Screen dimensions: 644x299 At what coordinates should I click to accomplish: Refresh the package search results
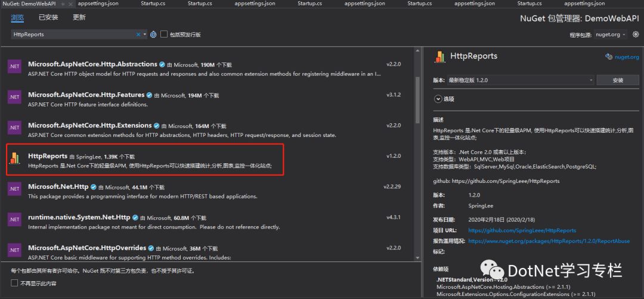153,35
